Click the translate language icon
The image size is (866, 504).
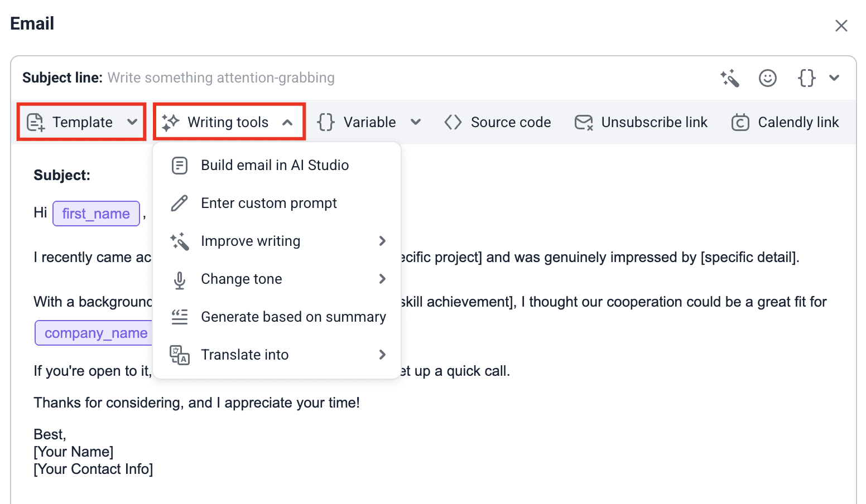(180, 355)
